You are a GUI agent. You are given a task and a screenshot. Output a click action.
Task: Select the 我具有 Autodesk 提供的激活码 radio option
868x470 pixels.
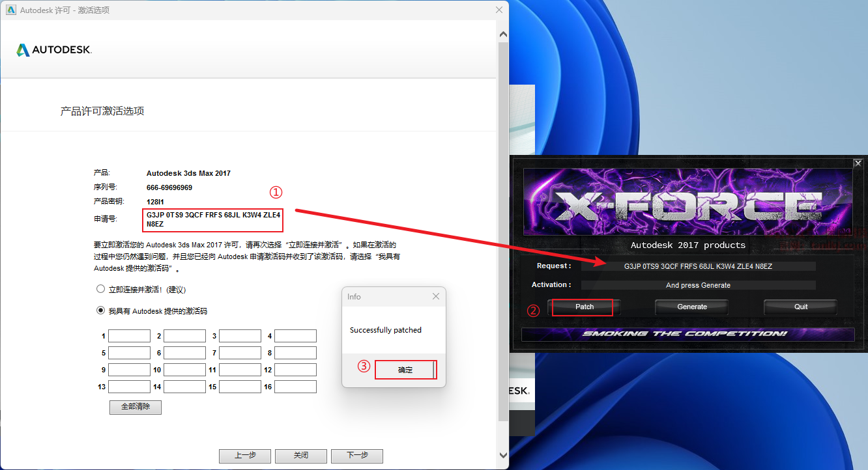tap(100, 311)
